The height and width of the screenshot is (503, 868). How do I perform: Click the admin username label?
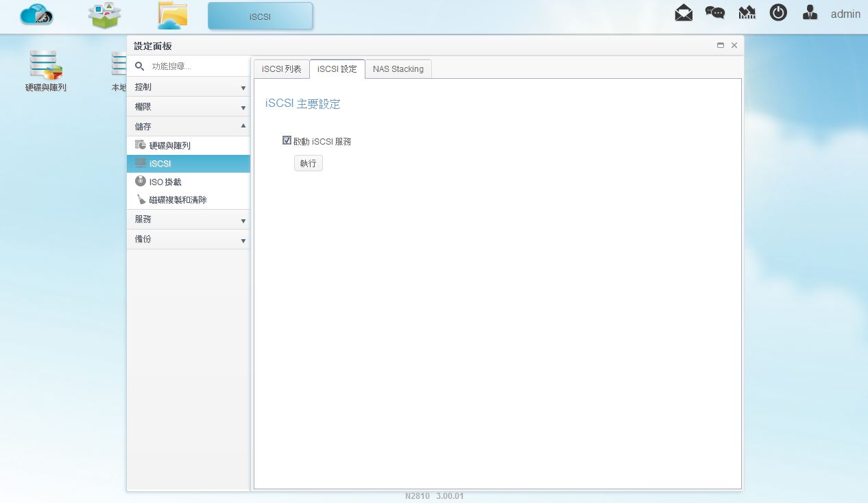[x=845, y=14]
